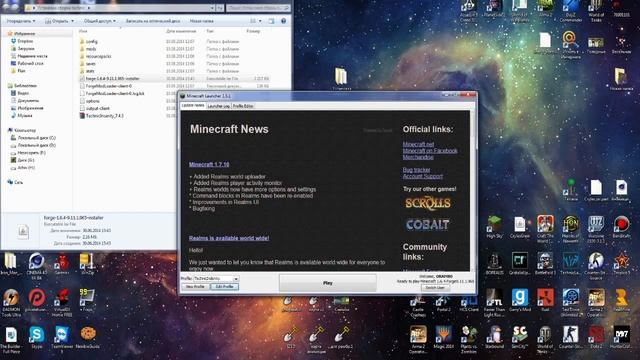640x360 pixels.
Task: Open the Bug tracker link
Action: (x=416, y=170)
